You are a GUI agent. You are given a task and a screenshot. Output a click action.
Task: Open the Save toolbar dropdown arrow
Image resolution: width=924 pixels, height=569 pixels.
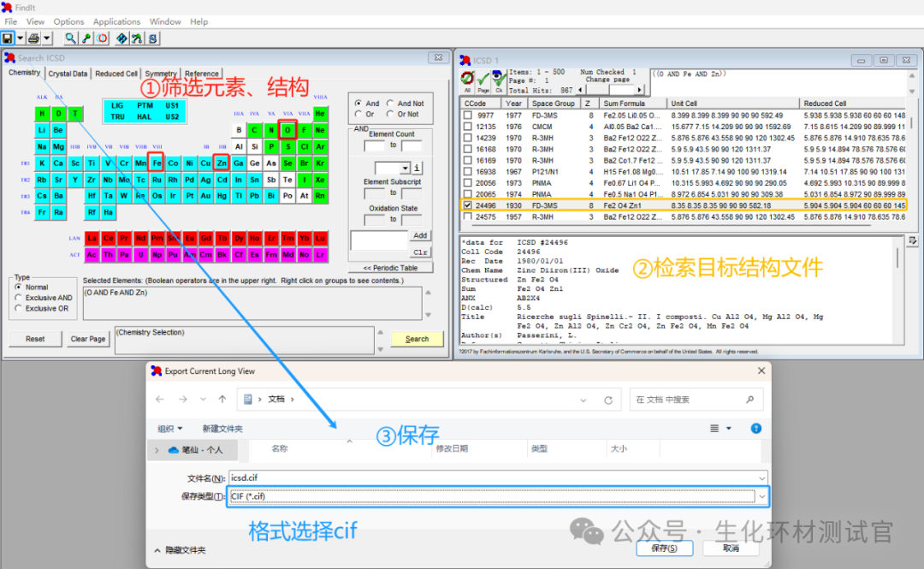click(20, 39)
